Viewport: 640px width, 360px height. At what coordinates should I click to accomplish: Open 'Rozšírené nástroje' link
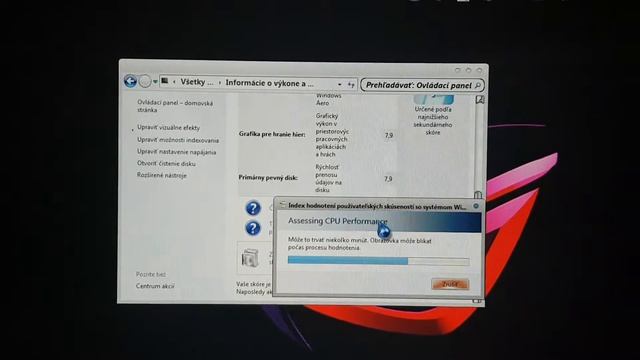162,175
